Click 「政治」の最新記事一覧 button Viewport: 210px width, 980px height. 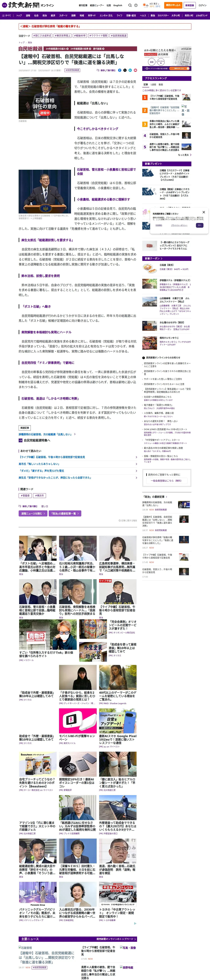tap(65, 514)
